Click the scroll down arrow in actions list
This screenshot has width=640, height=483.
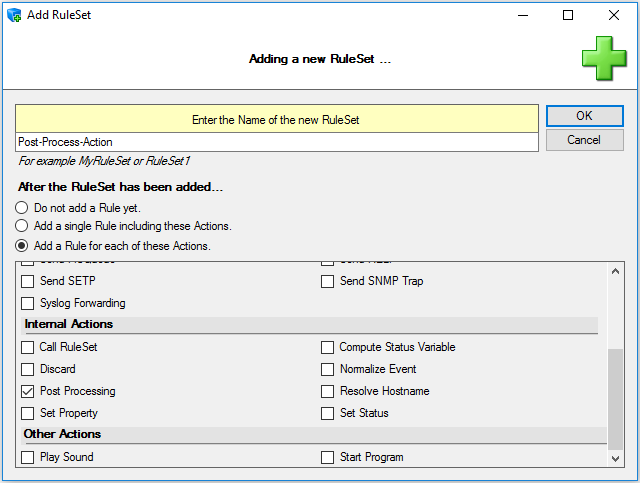tap(615, 457)
